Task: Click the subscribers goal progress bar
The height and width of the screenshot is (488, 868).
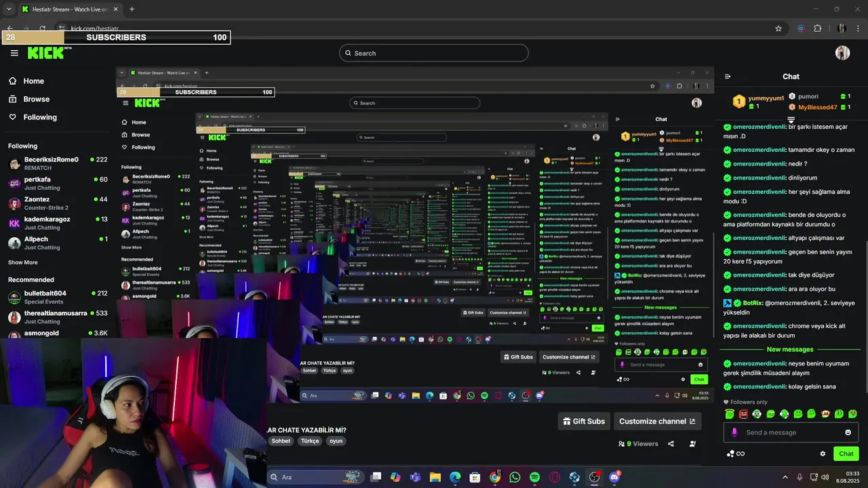Action: pyautogui.click(x=116, y=37)
